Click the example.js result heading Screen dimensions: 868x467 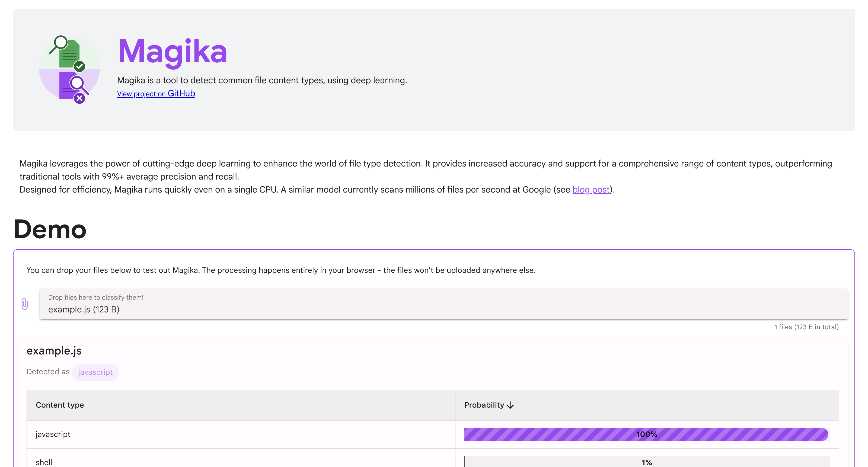tap(54, 351)
